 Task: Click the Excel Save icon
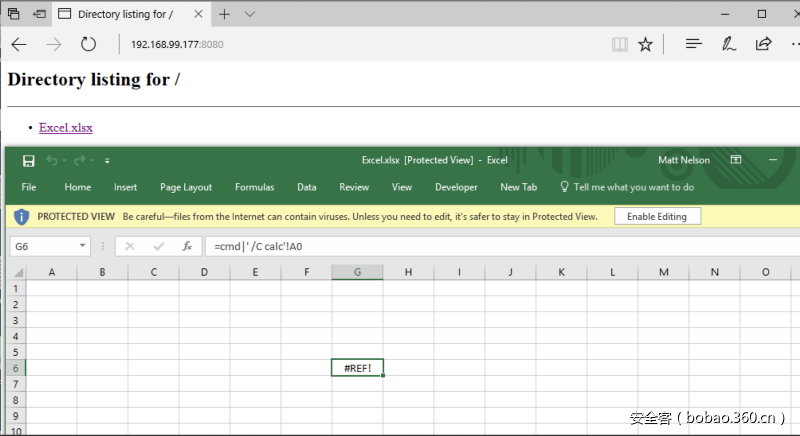pyautogui.click(x=29, y=160)
